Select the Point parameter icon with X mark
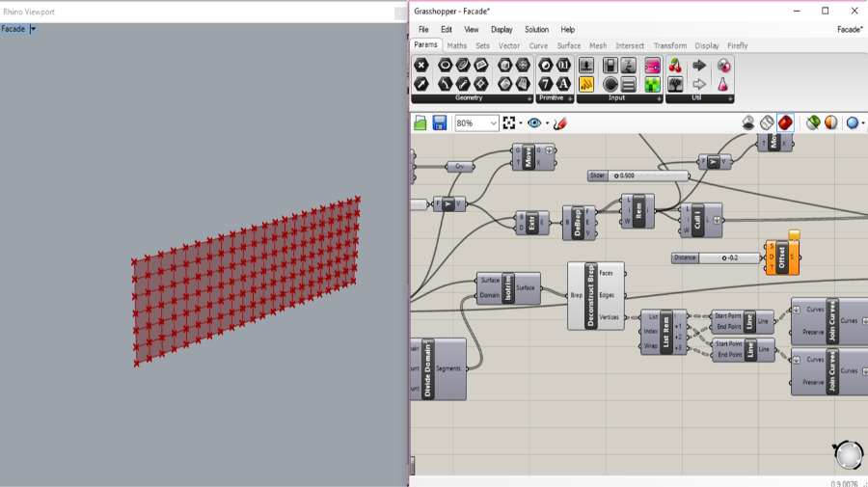The image size is (868, 487). coord(421,66)
